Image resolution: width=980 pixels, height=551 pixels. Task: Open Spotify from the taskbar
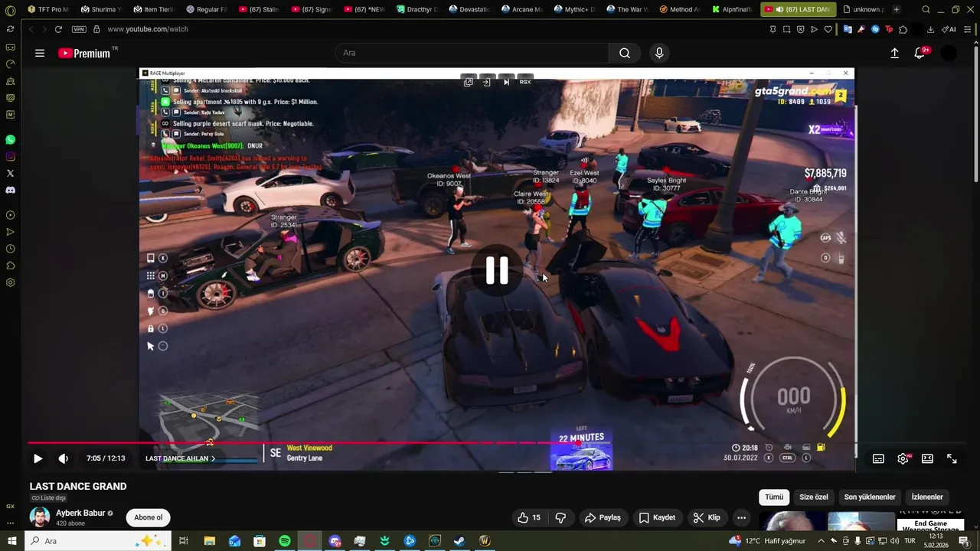[x=285, y=541]
